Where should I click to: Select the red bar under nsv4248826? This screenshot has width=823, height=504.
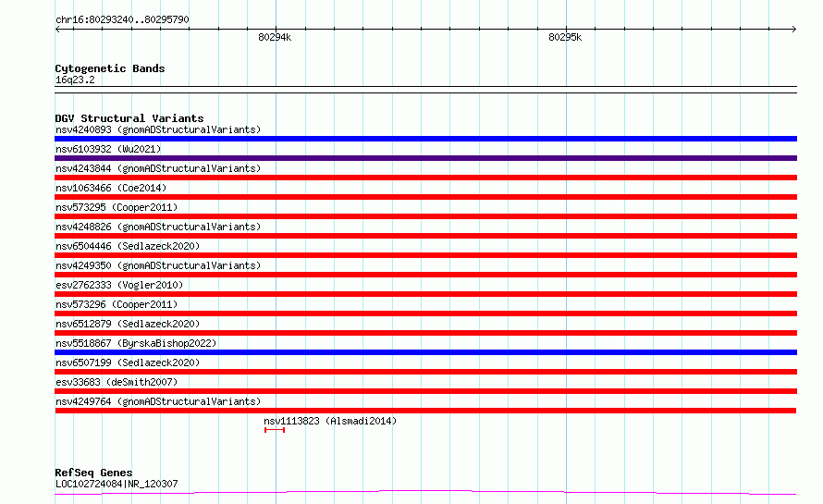coord(425,236)
